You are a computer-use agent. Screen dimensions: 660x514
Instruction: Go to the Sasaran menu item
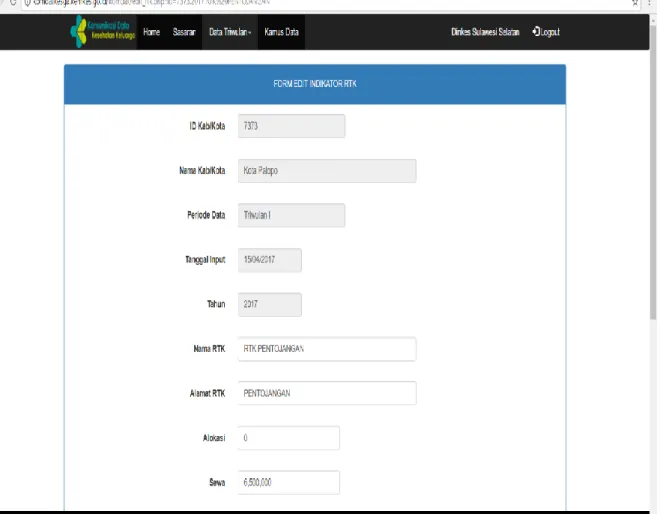click(184, 32)
